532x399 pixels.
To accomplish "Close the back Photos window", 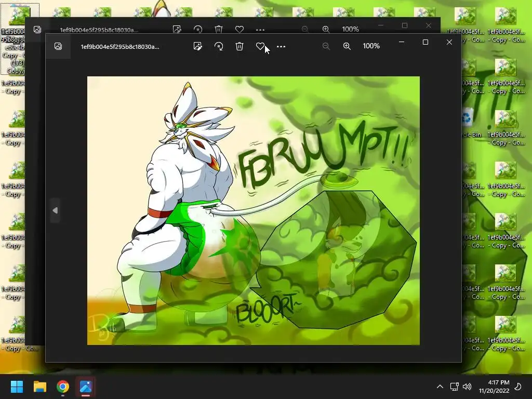I will point(429,25).
